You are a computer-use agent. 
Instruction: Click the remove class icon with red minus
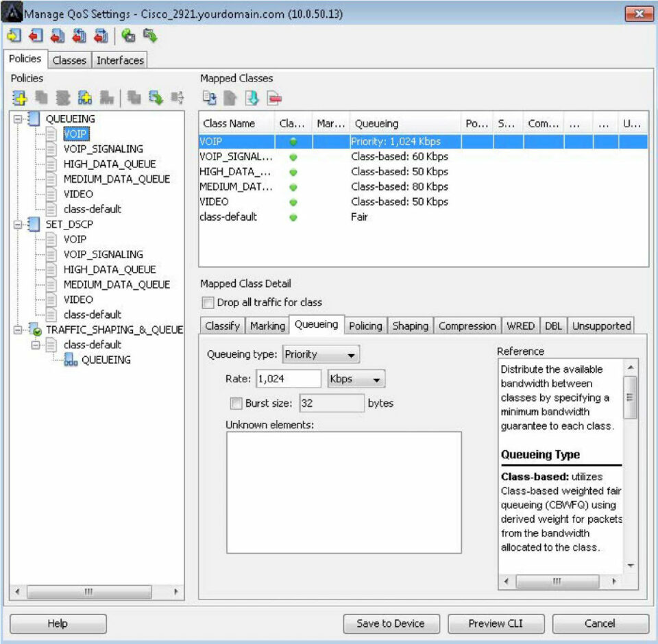point(274,97)
